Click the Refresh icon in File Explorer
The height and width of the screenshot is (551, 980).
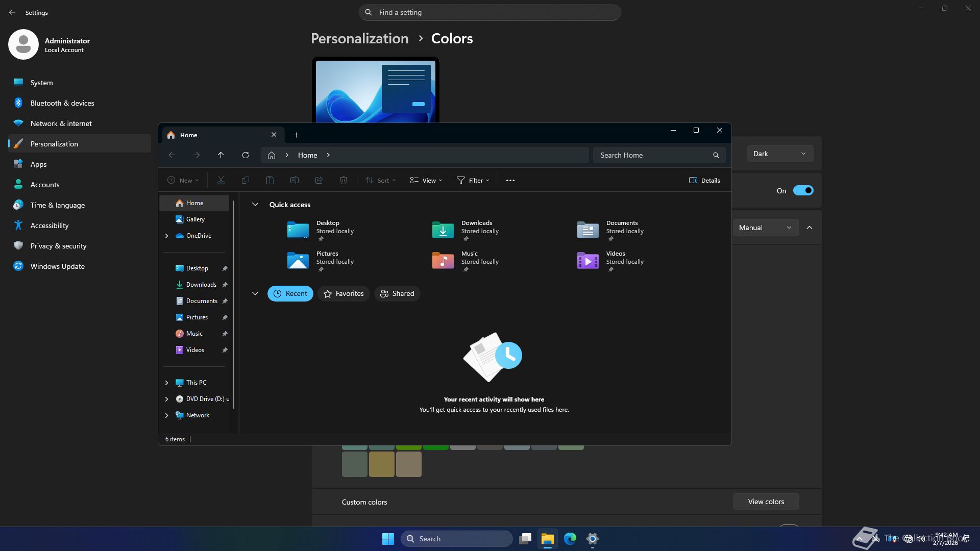[246, 155]
